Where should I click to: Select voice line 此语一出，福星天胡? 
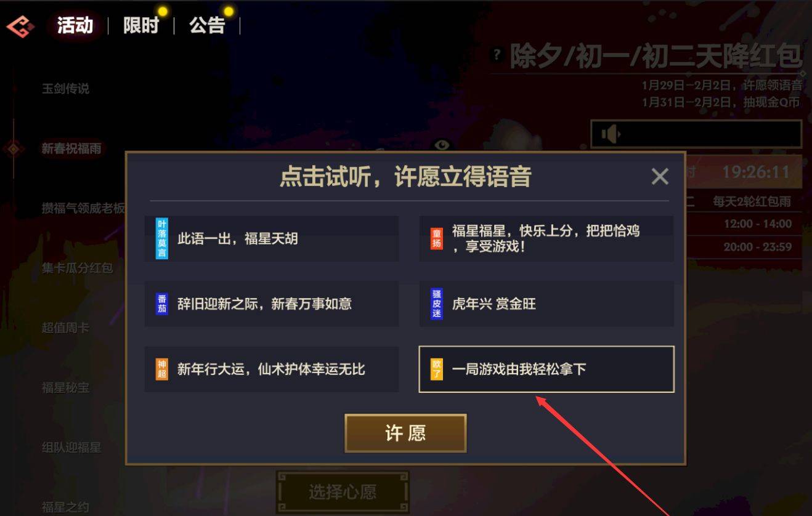(272, 238)
